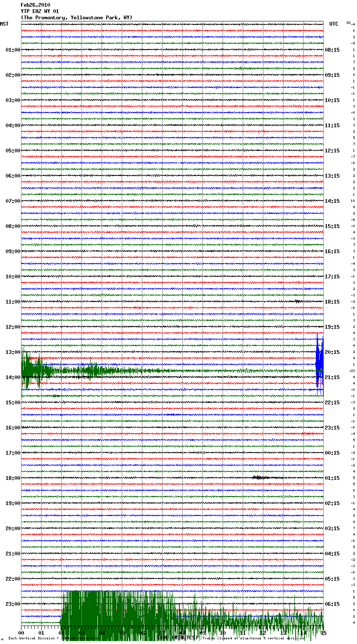Click the Promontory, Yellowstone Park location title
The image size is (357, 644).
pyautogui.click(x=76, y=18)
